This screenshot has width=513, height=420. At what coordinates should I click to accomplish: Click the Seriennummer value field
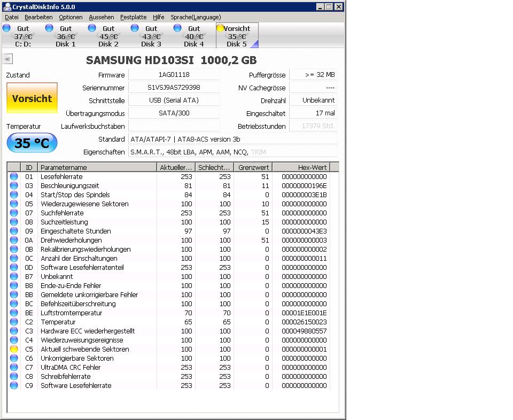174,88
